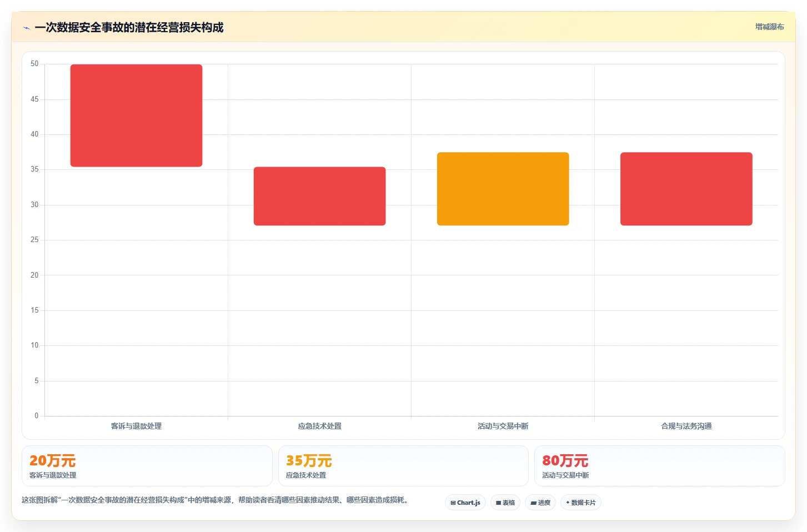
Task: Click the 表格 tag chip
Action: pyautogui.click(x=505, y=503)
